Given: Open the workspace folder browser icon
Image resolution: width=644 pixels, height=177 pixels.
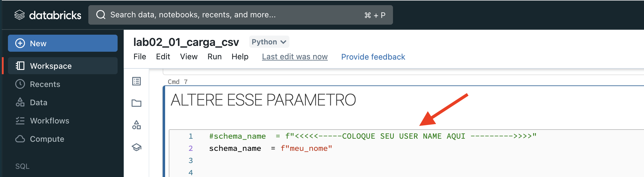Looking at the screenshot, I should point(136,103).
